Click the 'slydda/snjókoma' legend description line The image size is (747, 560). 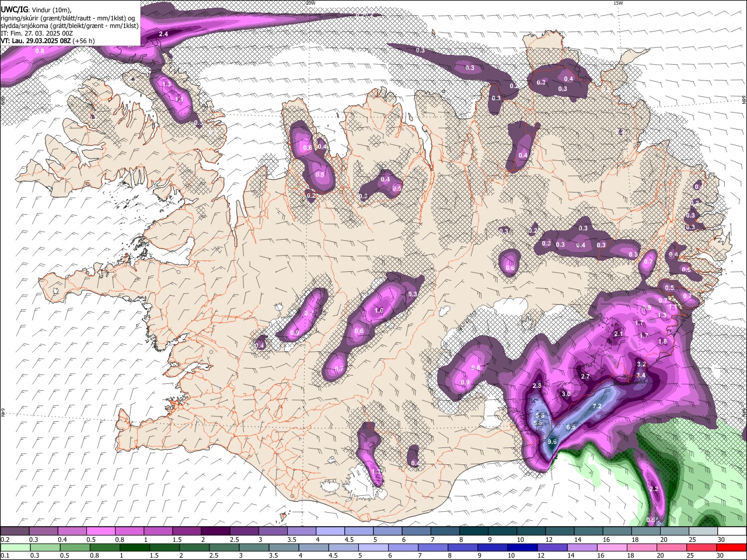pyautogui.click(x=69, y=26)
